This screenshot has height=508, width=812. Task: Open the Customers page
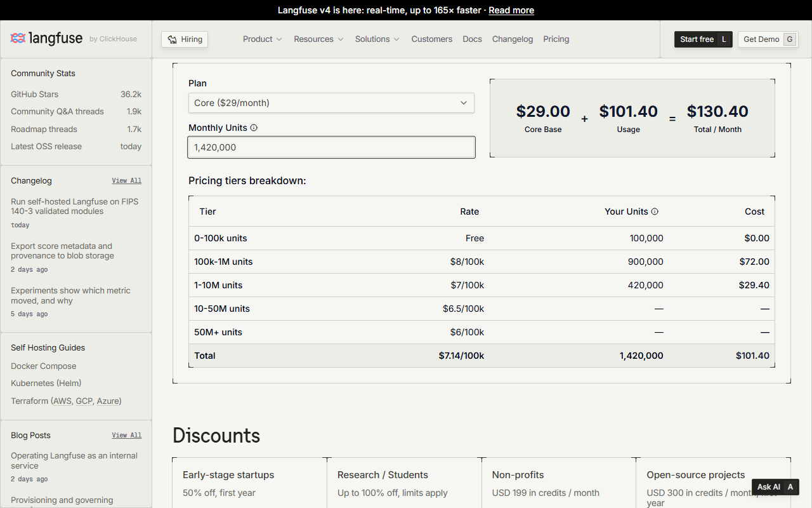(432, 39)
